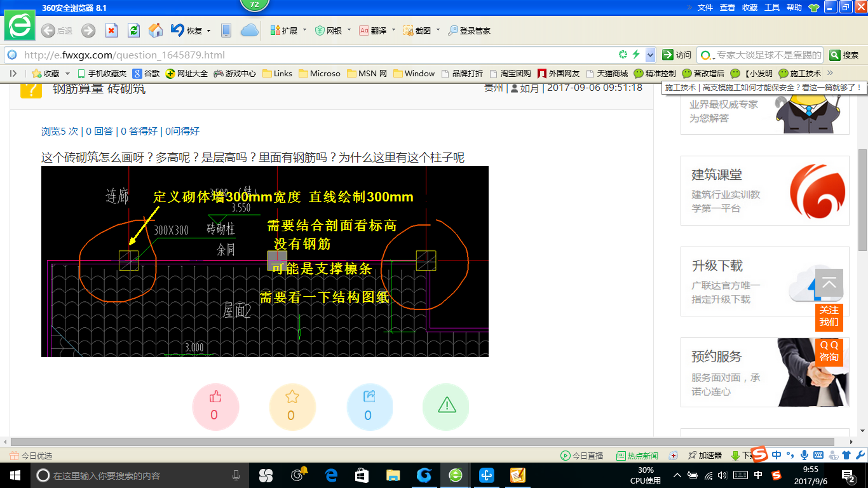Image resolution: width=868 pixels, height=488 pixels.
Task: Click 今日优选 in status bar
Action: tap(31, 456)
